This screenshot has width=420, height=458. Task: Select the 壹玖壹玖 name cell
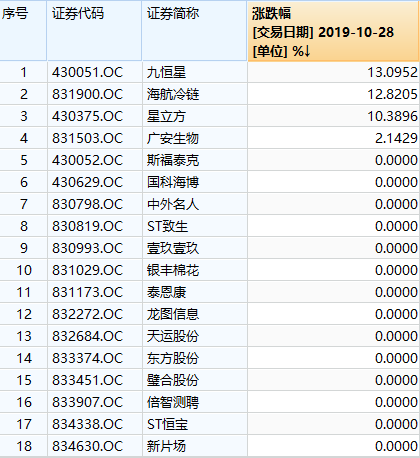coord(195,248)
